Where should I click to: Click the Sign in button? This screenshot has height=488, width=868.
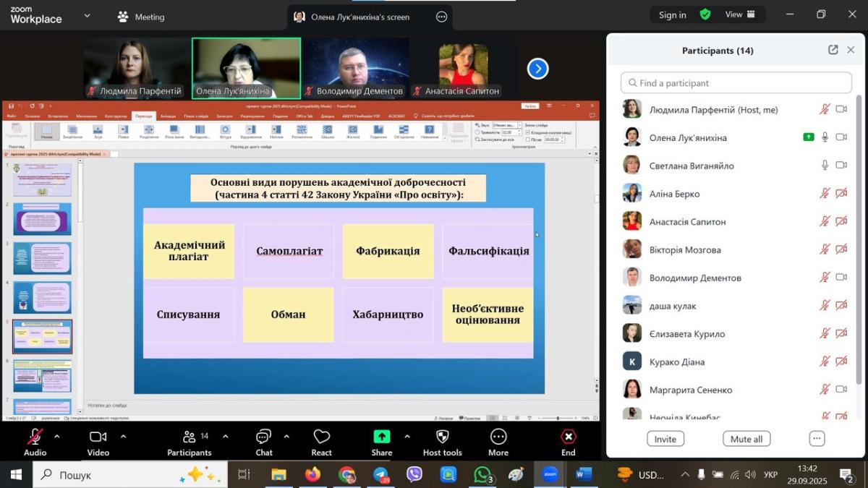click(672, 14)
